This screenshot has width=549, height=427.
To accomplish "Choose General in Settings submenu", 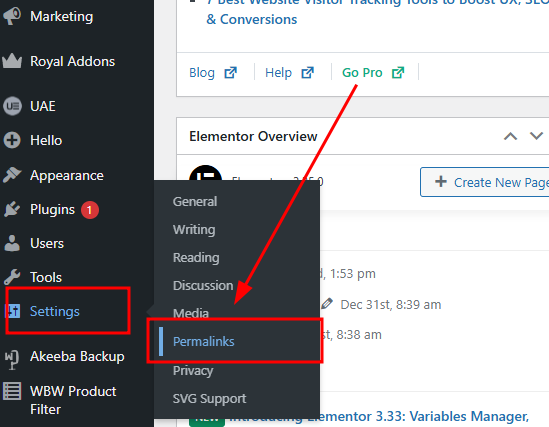I will tap(195, 202).
